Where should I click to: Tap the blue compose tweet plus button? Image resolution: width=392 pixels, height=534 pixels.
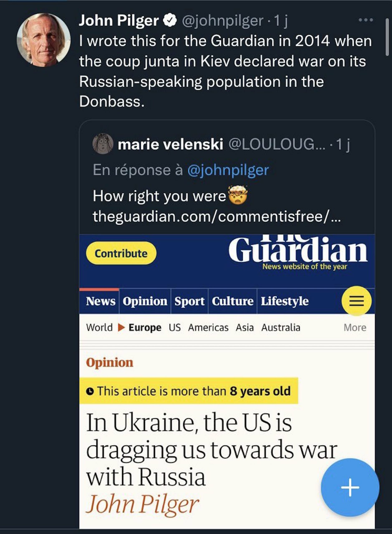[x=350, y=487]
